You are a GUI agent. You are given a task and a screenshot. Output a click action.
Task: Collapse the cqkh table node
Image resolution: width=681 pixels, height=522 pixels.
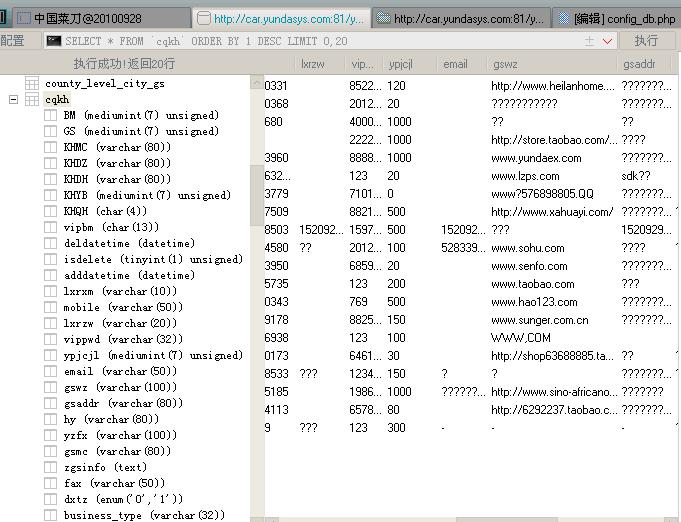coord(13,100)
